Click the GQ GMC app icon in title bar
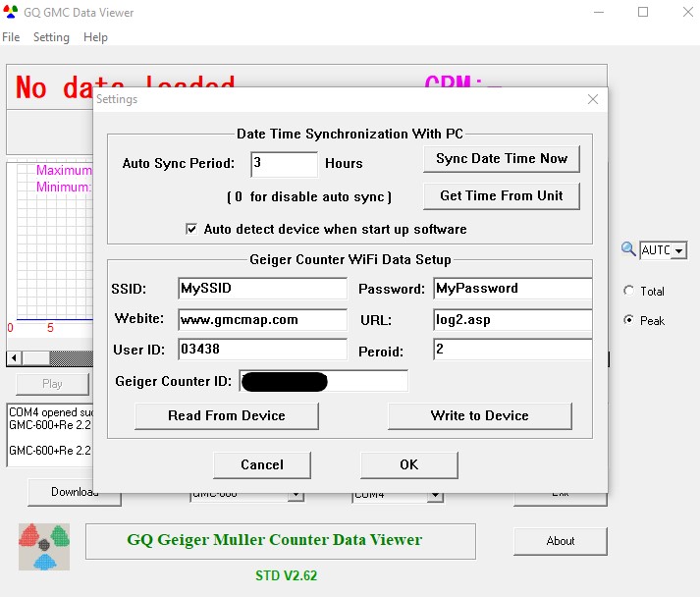This screenshot has height=597, width=700. point(11,13)
